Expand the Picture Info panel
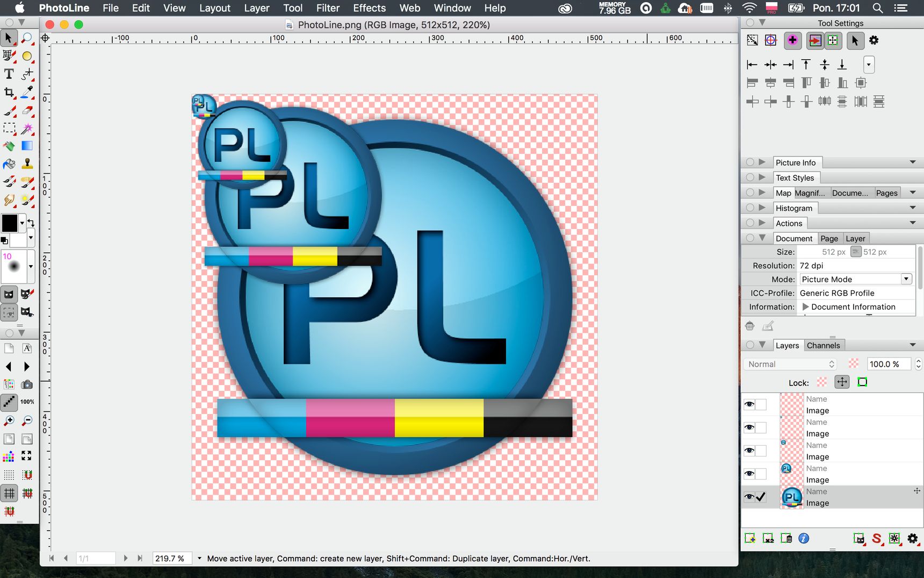The image size is (924, 578). tap(762, 162)
